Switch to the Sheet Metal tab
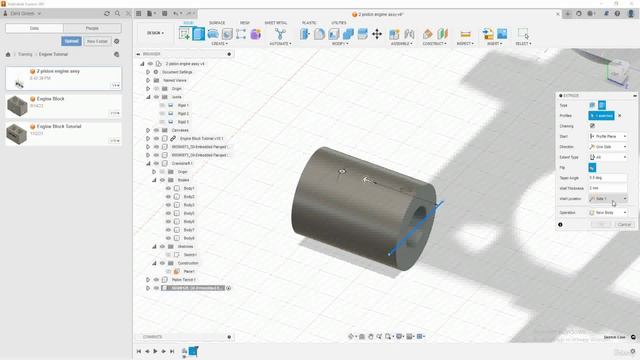640x360 pixels. tap(276, 23)
